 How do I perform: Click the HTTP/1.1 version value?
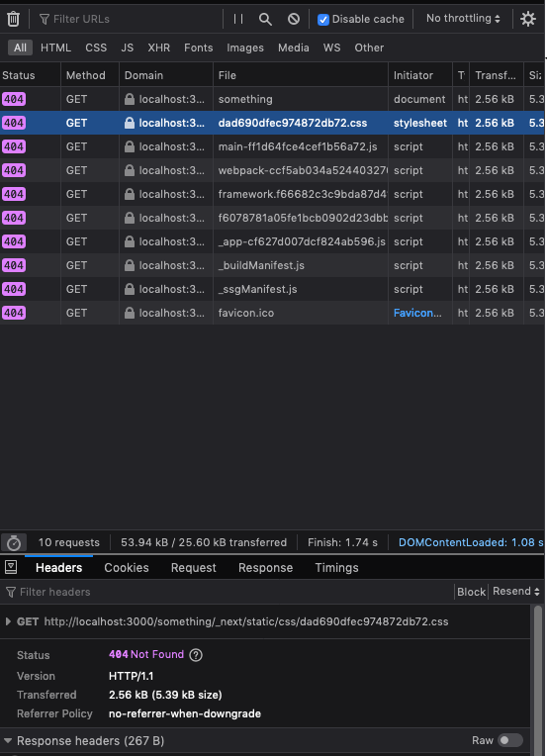132,676
